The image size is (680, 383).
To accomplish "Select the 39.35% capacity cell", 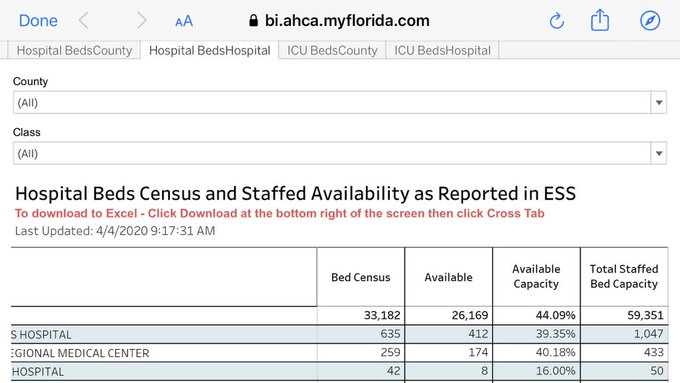I will [556, 334].
